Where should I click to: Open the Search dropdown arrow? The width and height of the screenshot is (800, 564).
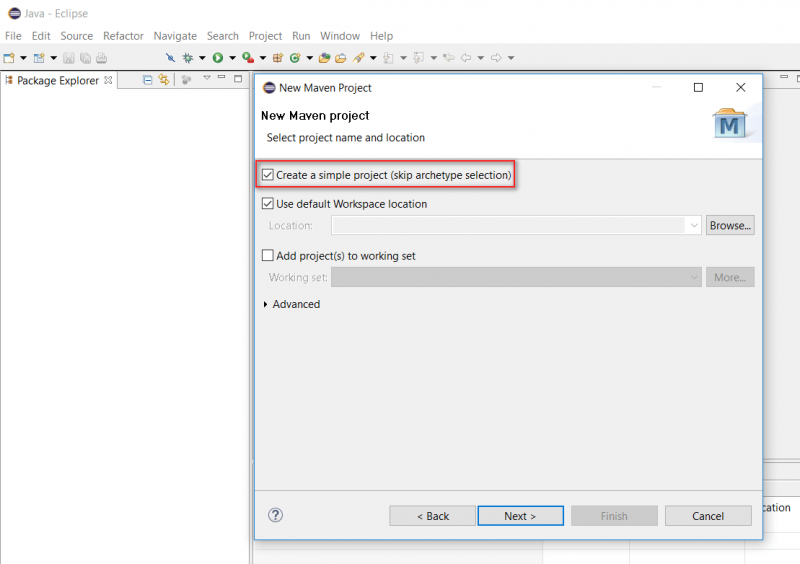pyautogui.click(x=373, y=58)
